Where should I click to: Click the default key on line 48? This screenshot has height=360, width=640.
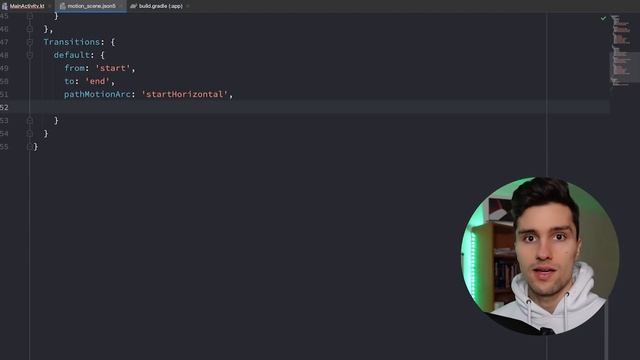coord(72,55)
